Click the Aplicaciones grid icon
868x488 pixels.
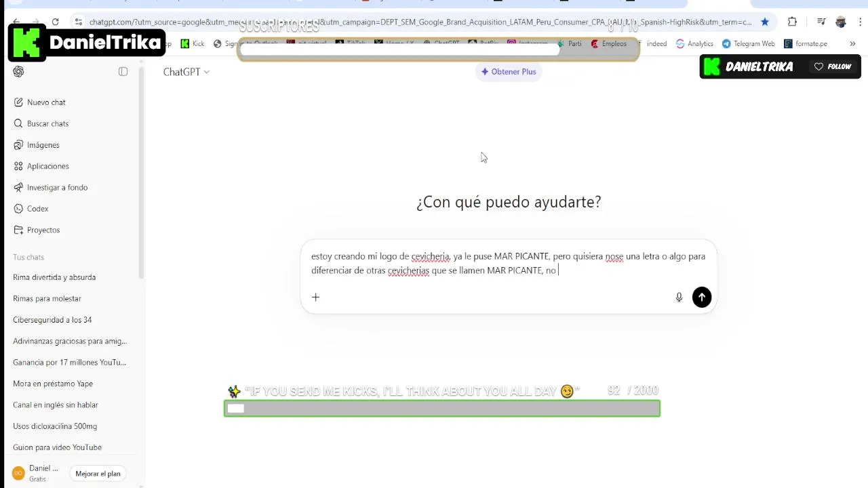click(18, 166)
